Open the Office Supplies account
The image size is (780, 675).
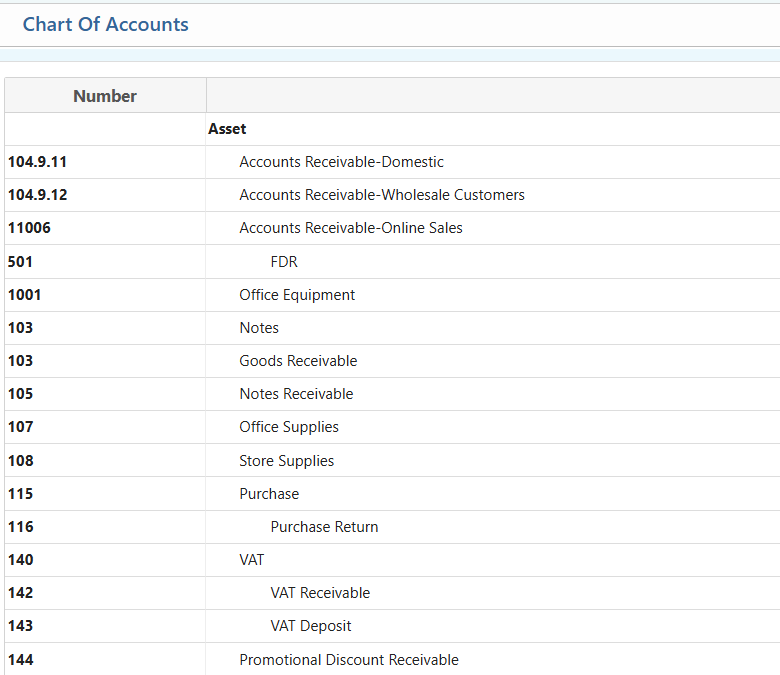pos(289,427)
